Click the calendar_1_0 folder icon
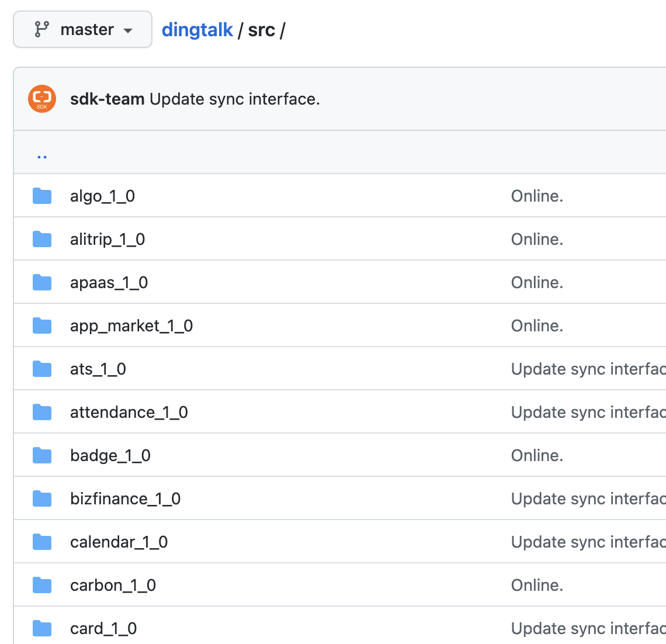This screenshot has height=644, width=666. tap(42, 542)
